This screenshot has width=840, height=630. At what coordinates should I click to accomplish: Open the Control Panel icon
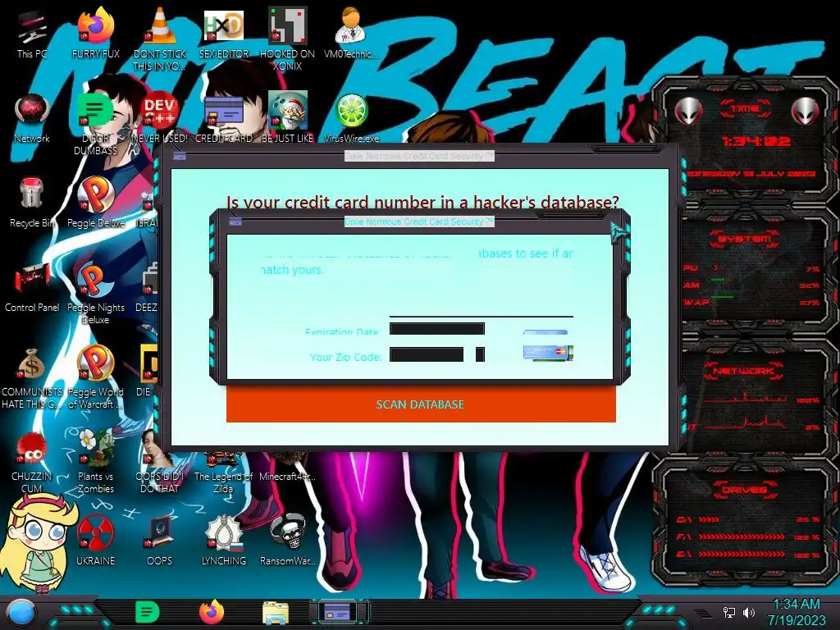pos(32,286)
